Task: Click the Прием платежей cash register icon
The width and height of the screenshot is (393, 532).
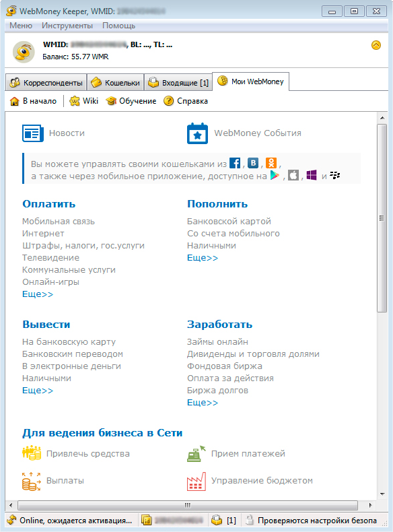Action: (x=196, y=454)
